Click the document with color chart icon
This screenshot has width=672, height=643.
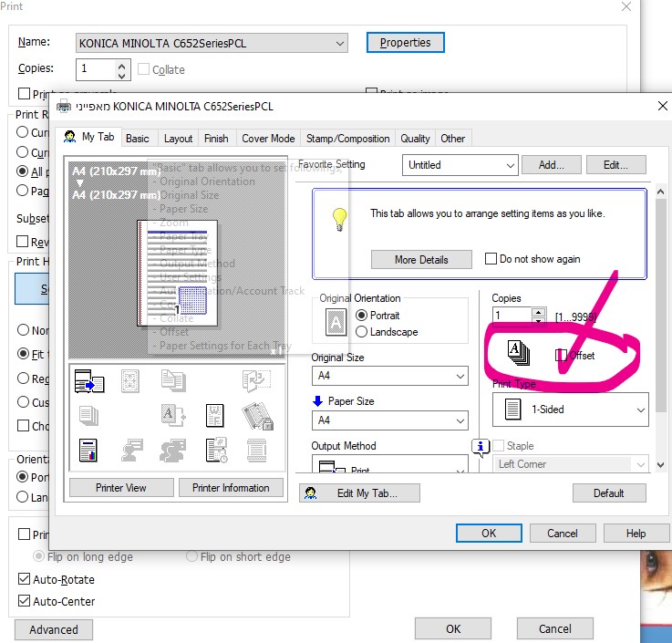[88, 451]
